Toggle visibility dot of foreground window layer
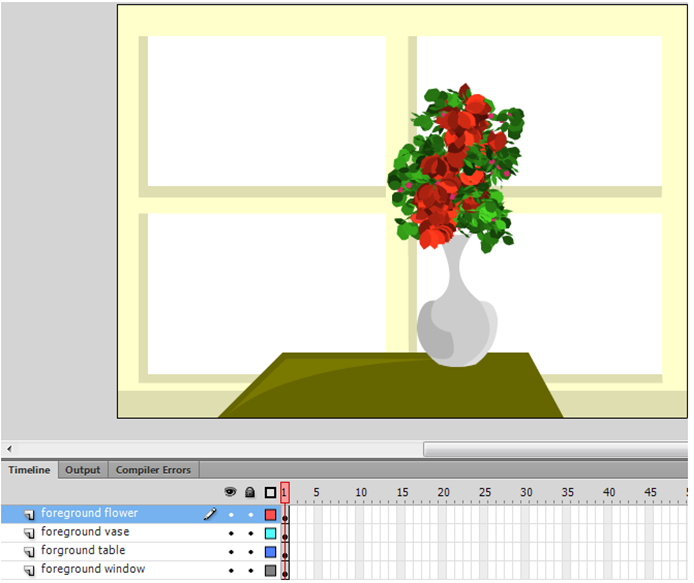Image resolution: width=694 pixels, height=583 pixels. click(x=231, y=570)
